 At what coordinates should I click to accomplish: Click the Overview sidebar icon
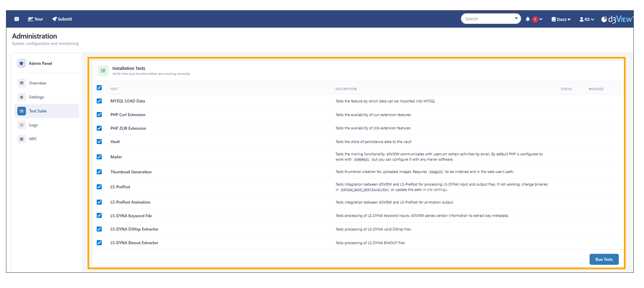[x=22, y=83]
